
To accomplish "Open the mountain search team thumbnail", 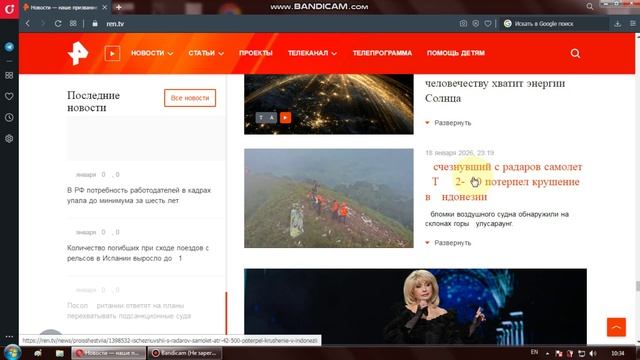I will [329, 198].
